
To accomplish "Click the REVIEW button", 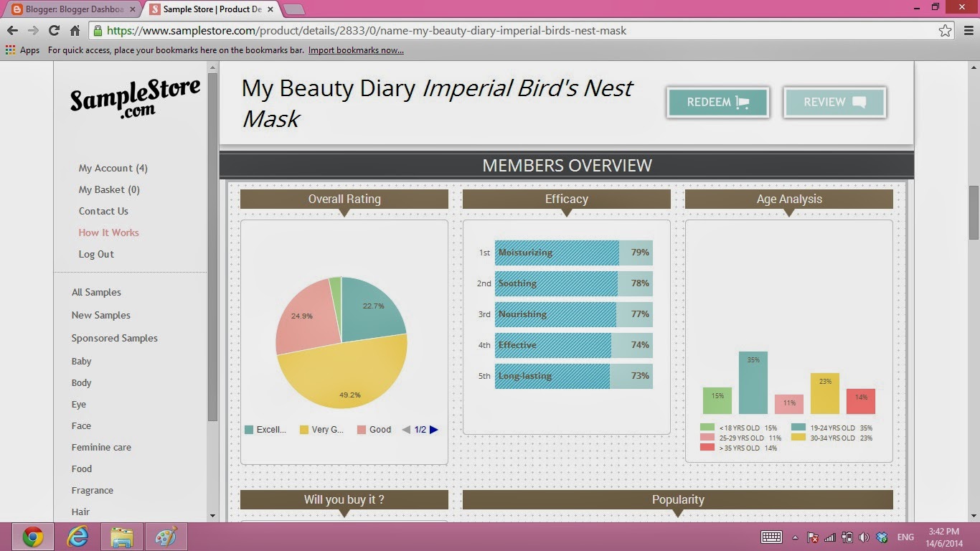I will tap(835, 103).
